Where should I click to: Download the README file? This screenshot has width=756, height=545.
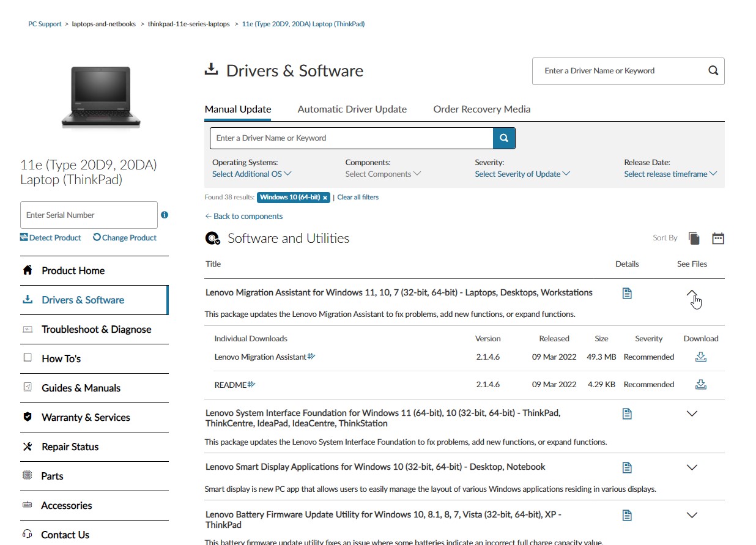point(700,384)
